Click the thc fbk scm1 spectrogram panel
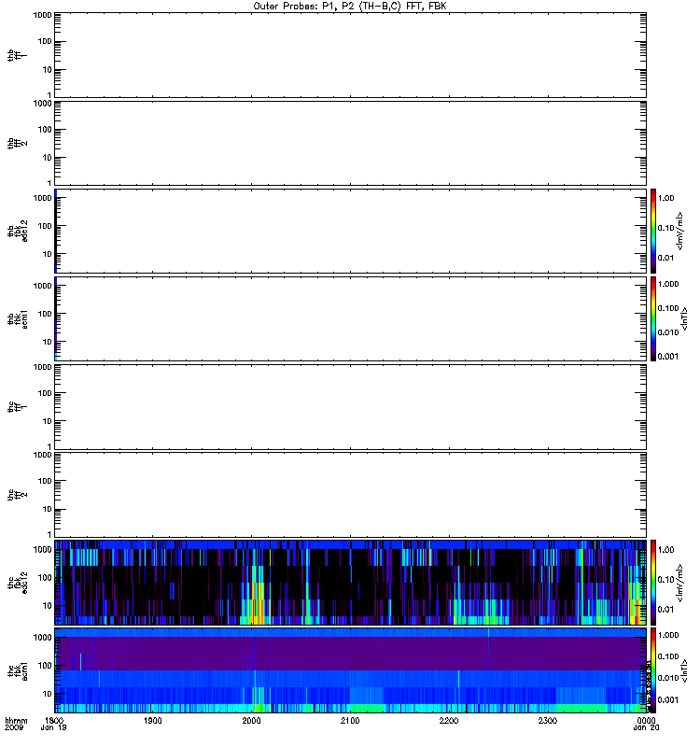 351,669
